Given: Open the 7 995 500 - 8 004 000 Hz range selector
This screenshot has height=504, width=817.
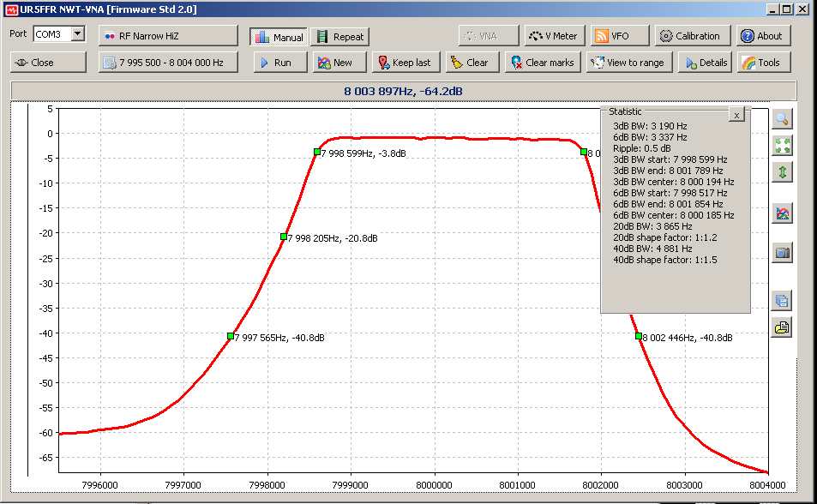Looking at the screenshot, I should tap(168, 63).
